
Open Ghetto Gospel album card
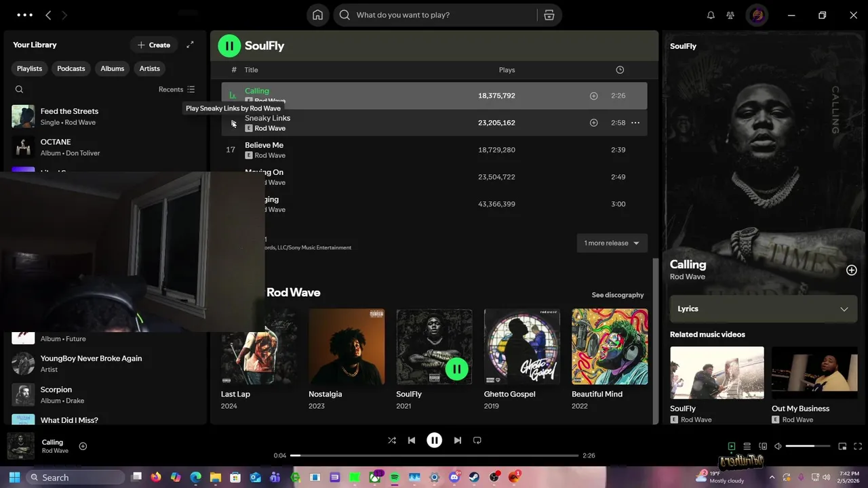point(522,360)
